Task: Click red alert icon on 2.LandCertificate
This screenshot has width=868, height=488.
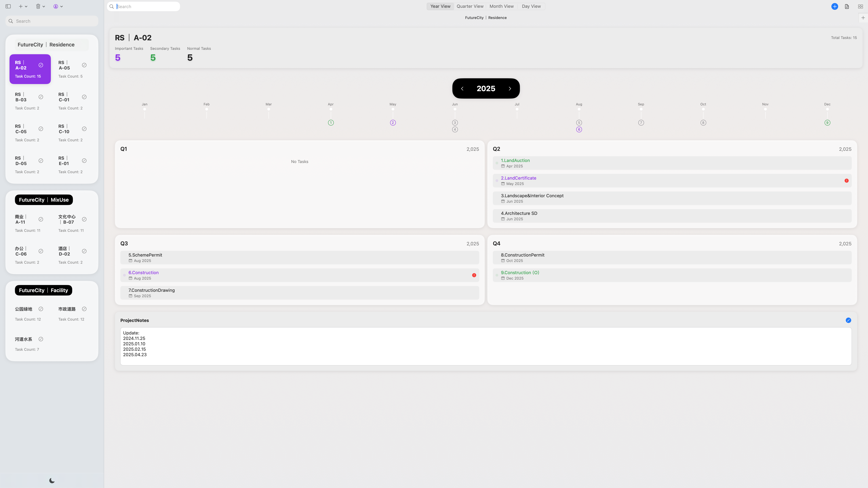Action: [x=846, y=181]
